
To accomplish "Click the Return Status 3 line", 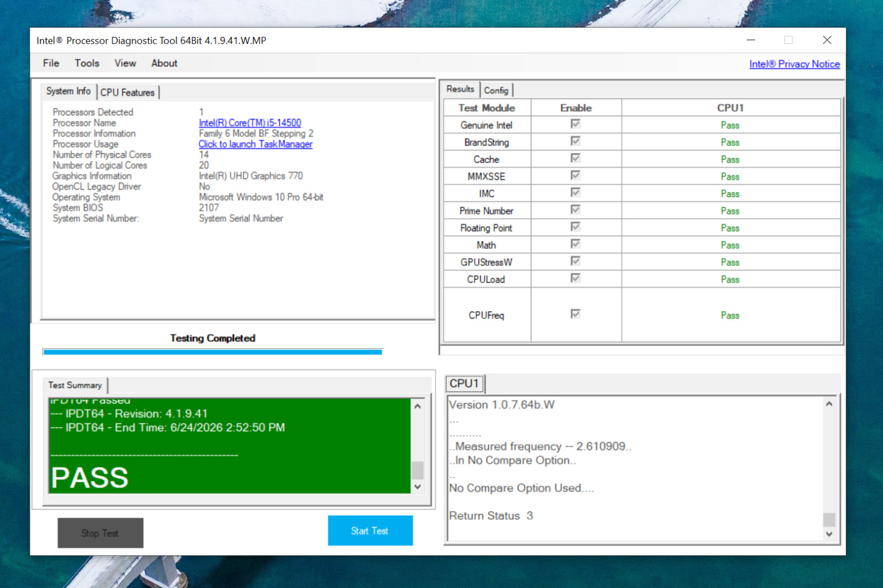I will tap(491, 516).
